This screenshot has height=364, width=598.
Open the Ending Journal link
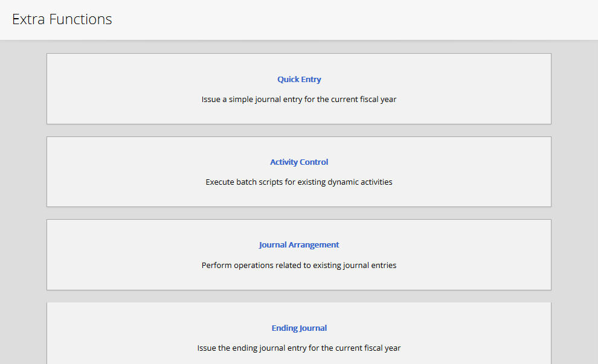point(299,328)
